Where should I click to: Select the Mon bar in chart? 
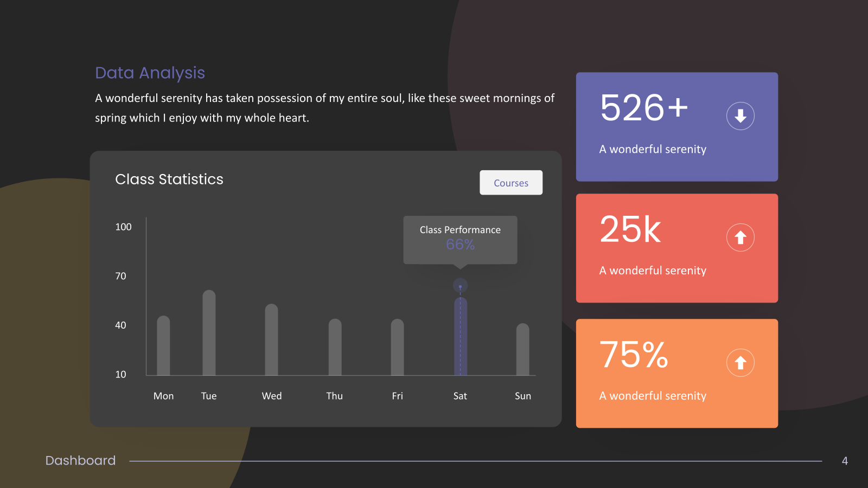[163, 345]
